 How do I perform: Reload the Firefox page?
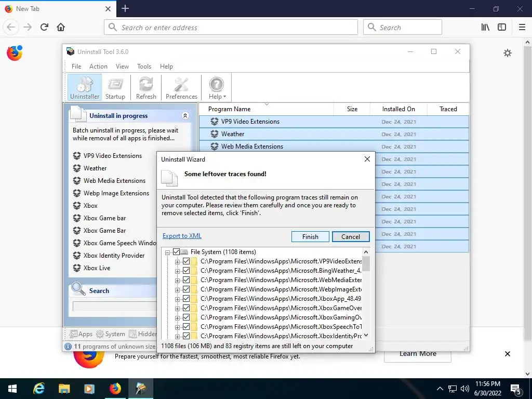click(44, 27)
